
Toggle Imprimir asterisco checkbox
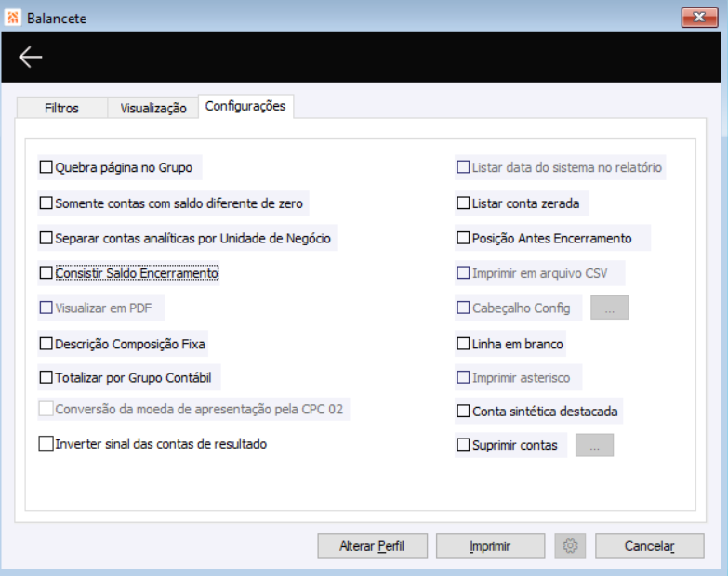[x=463, y=377]
